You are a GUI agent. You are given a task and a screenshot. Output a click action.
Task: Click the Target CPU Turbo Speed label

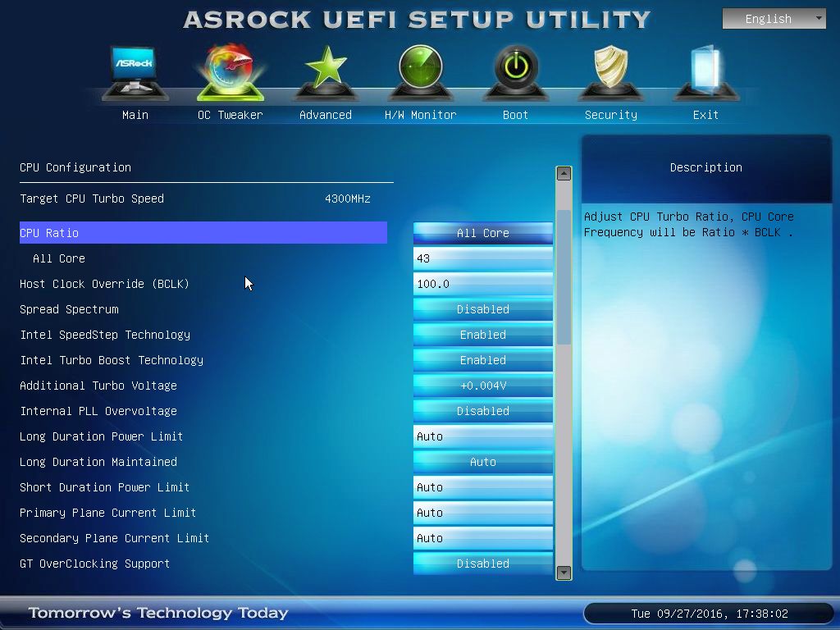(92, 199)
